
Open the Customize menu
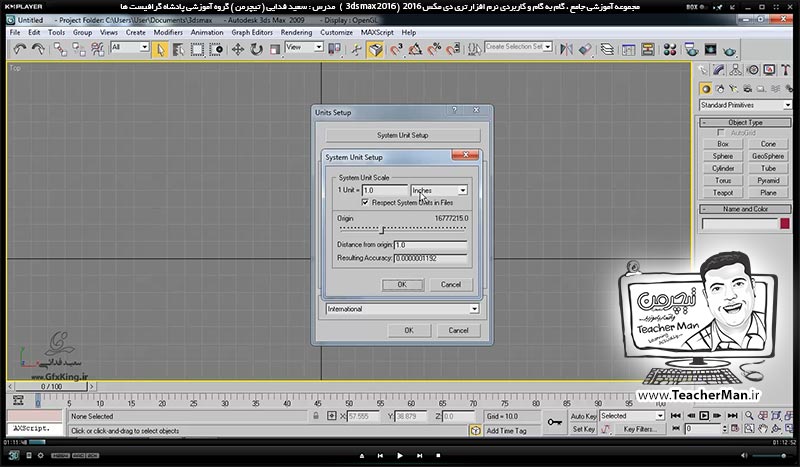pyautogui.click(x=336, y=32)
